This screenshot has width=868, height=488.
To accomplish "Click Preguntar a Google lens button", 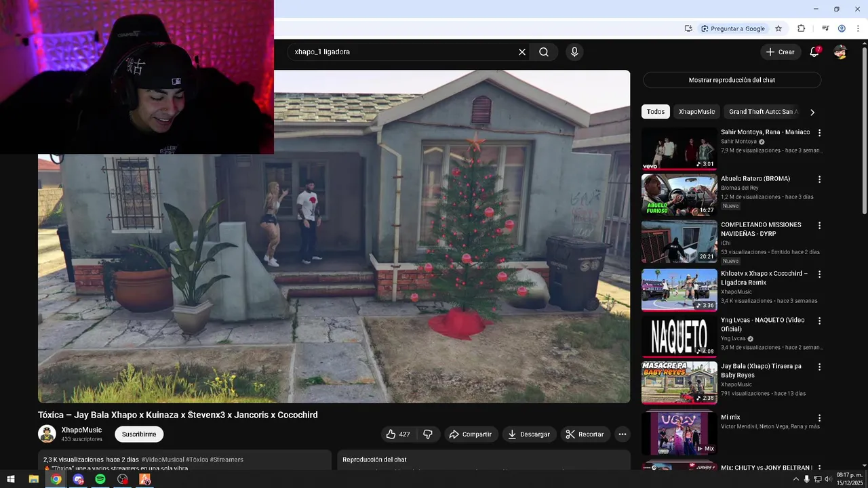I will pyautogui.click(x=733, y=28).
